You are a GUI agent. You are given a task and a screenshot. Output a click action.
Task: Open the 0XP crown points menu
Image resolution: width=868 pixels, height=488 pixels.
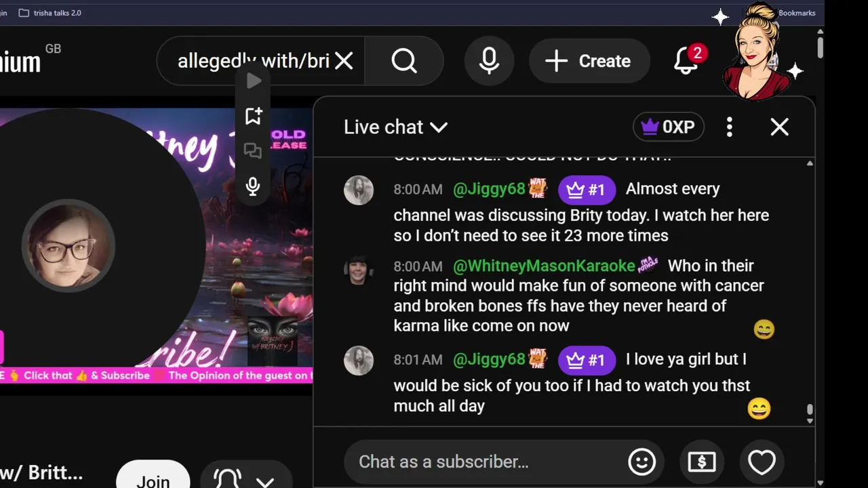(668, 127)
